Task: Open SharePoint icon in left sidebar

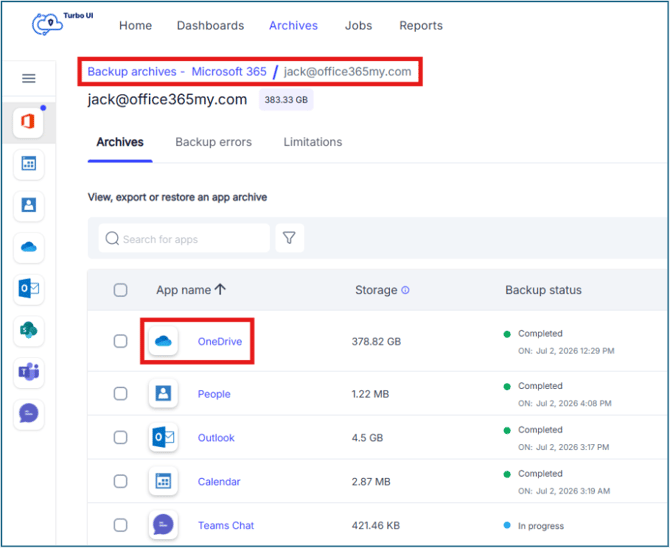Action: tap(29, 330)
